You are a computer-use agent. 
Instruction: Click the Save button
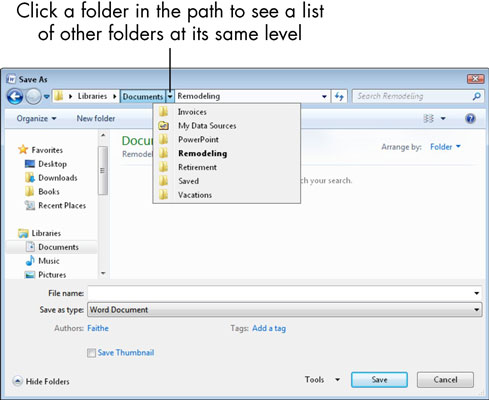pos(379,380)
